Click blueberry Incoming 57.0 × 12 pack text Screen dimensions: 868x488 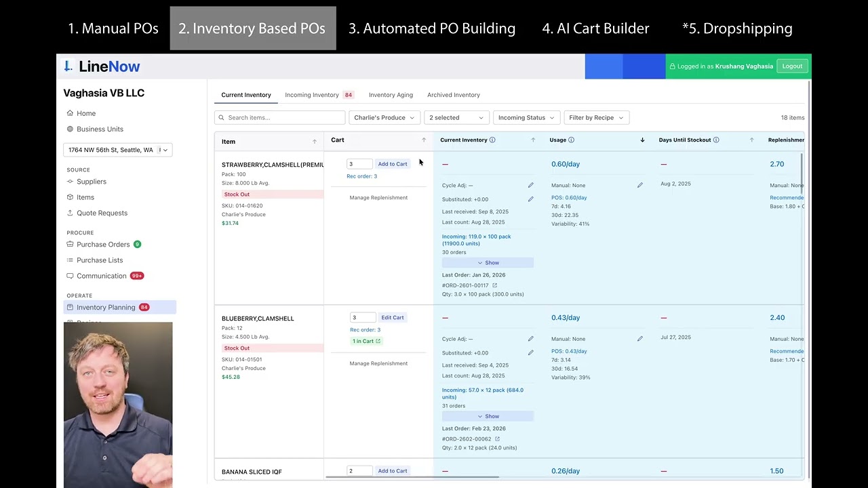point(483,394)
